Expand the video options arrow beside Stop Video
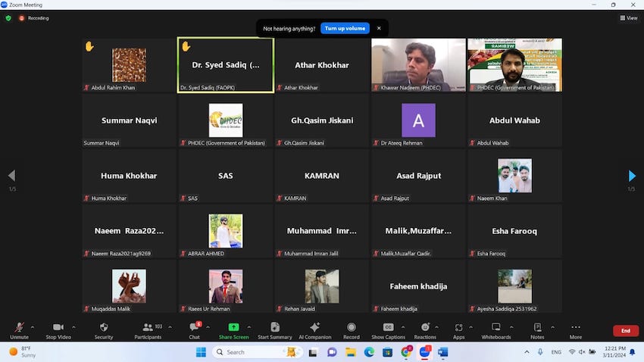Screen dimensions: 644x362 [x=74, y=327]
